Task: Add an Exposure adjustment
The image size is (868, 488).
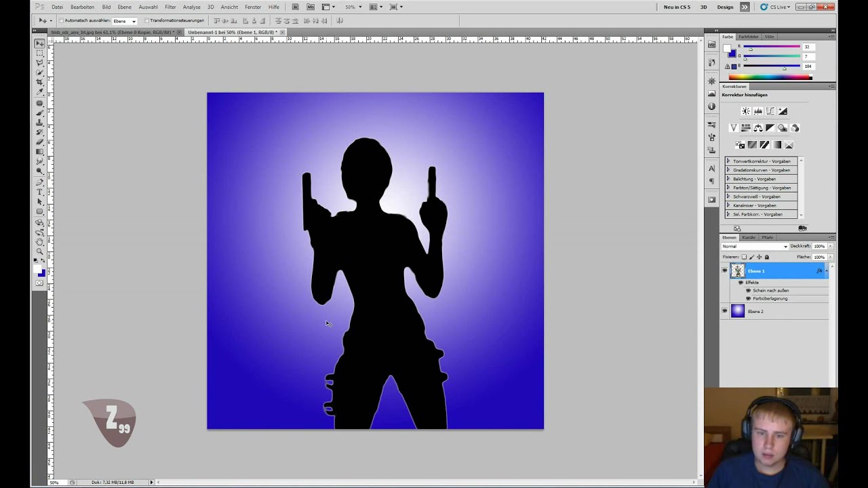Action: [783, 111]
